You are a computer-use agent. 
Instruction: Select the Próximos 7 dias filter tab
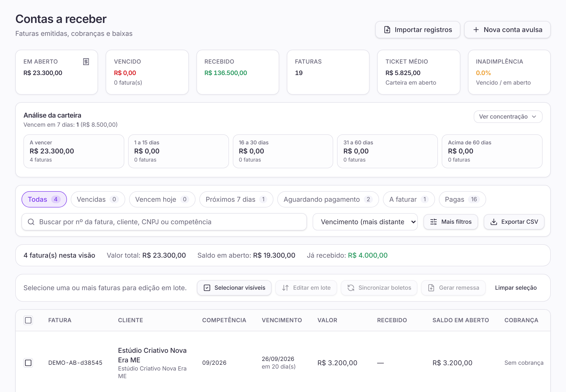coord(236,199)
